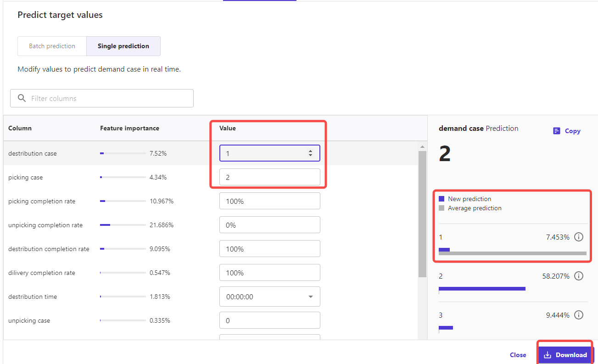
Task: Click the unpicking completion rate value field
Action: pyautogui.click(x=269, y=225)
